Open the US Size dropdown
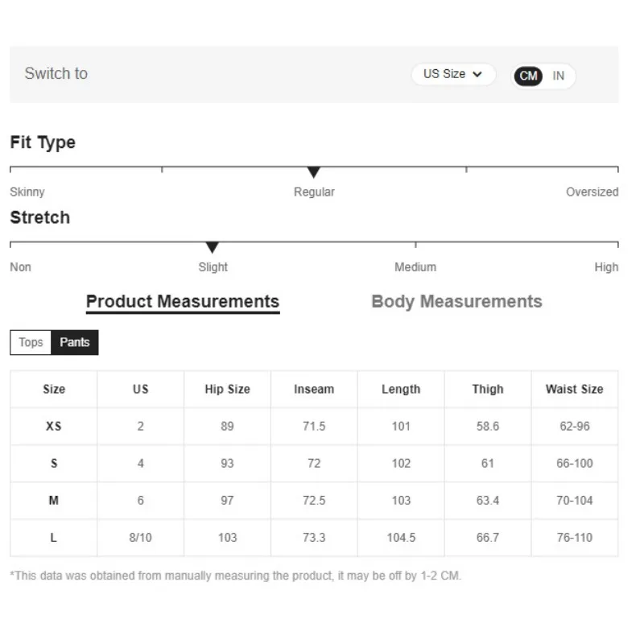 pyautogui.click(x=453, y=74)
